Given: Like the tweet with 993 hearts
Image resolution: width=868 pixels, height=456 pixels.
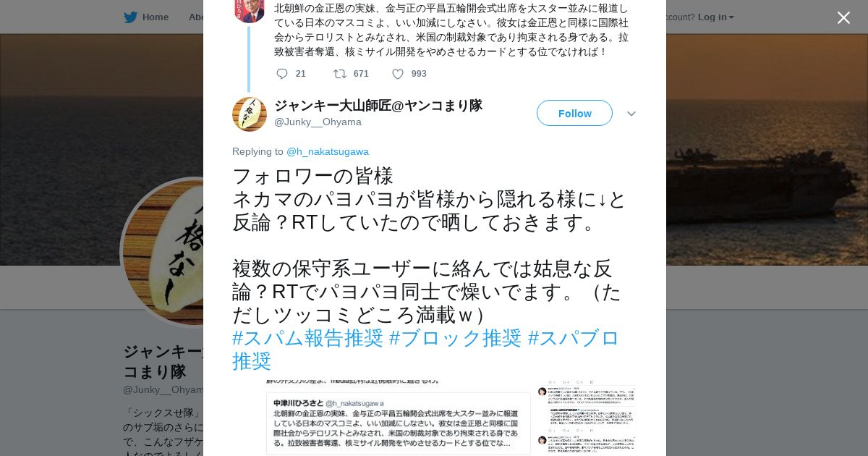Looking at the screenshot, I should pos(398,74).
